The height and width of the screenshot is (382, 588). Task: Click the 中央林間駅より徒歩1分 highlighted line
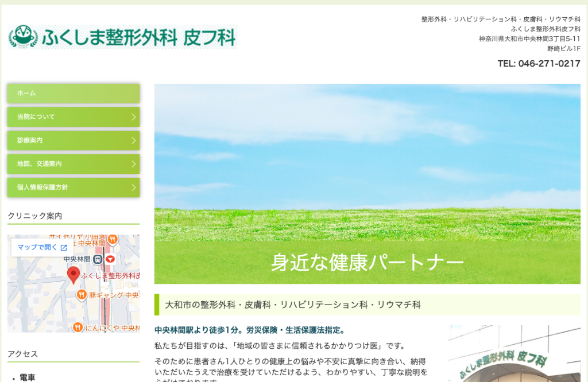tap(250, 330)
